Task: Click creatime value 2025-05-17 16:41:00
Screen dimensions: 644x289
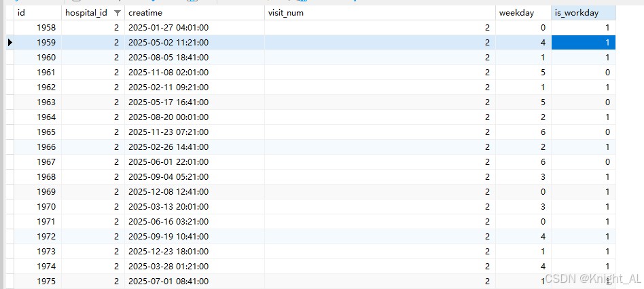Action: pyautogui.click(x=168, y=102)
